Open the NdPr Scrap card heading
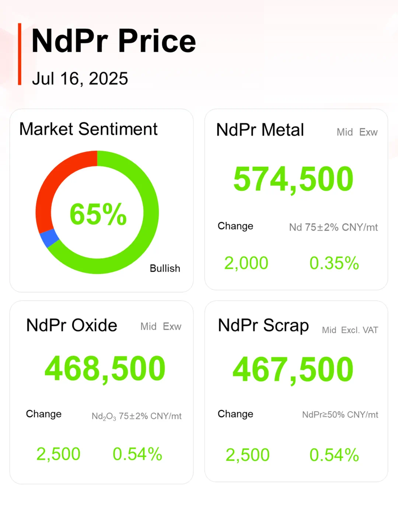Viewport: 398px width, 532px height. [x=263, y=326]
